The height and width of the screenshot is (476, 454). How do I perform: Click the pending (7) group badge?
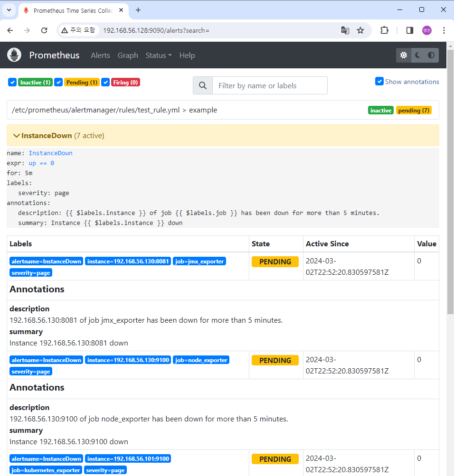[x=414, y=110]
